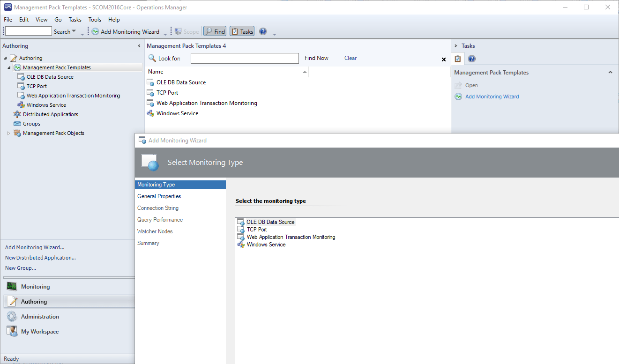Click OLE DB Data Source icon in Authoring tree

click(x=21, y=77)
